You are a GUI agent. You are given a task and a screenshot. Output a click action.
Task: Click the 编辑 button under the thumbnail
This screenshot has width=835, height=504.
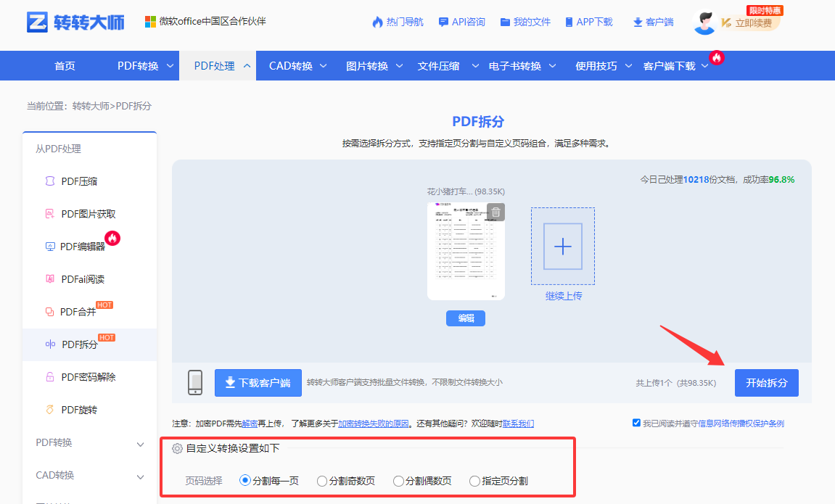(x=466, y=318)
